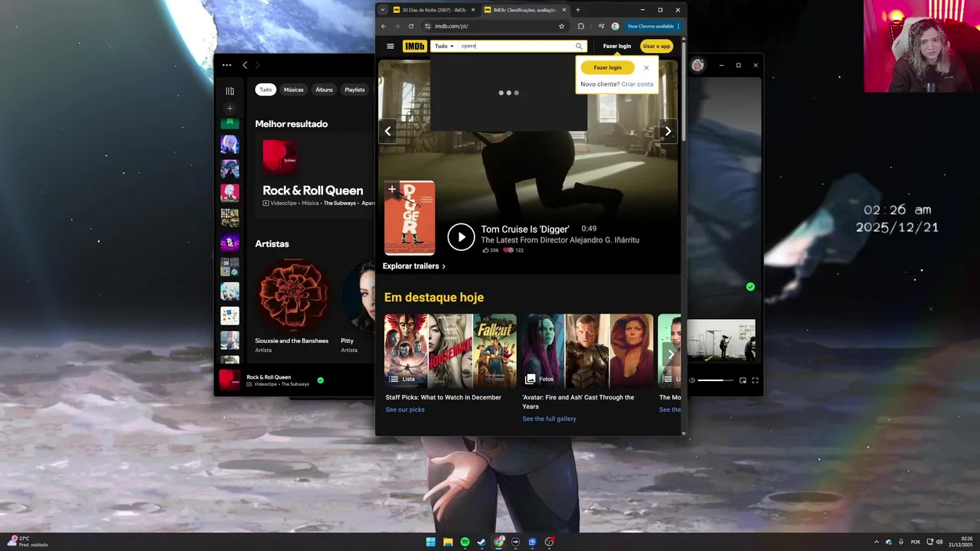The height and width of the screenshot is (551, 980).
Task: Click the IMDb search magnifier icon
Action: pos(579,46)
